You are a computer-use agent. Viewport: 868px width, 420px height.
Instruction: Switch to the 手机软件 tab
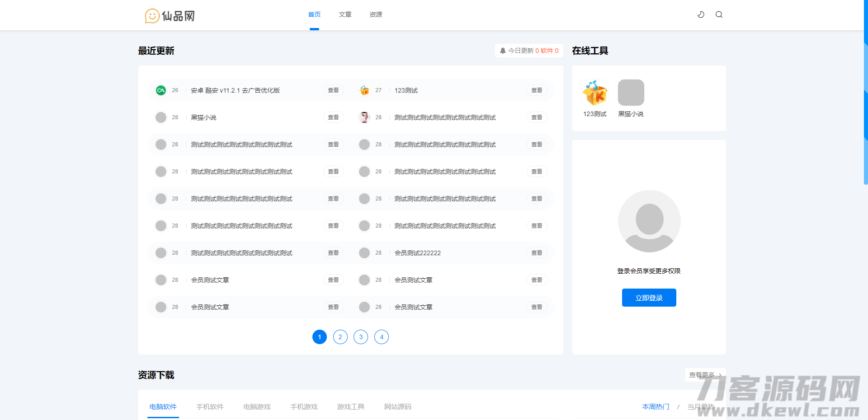210,406
